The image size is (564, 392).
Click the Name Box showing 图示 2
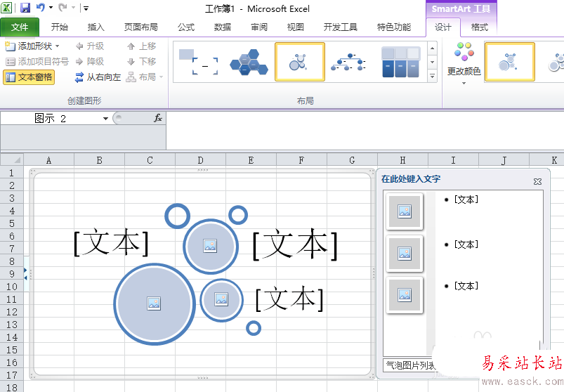click(51, 118)
